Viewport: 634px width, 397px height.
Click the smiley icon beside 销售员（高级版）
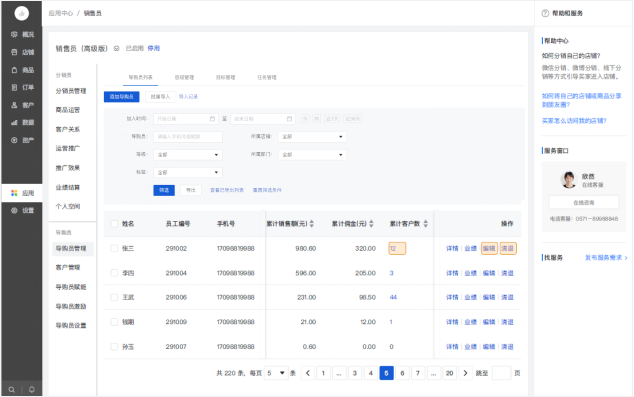click(116, 49)
